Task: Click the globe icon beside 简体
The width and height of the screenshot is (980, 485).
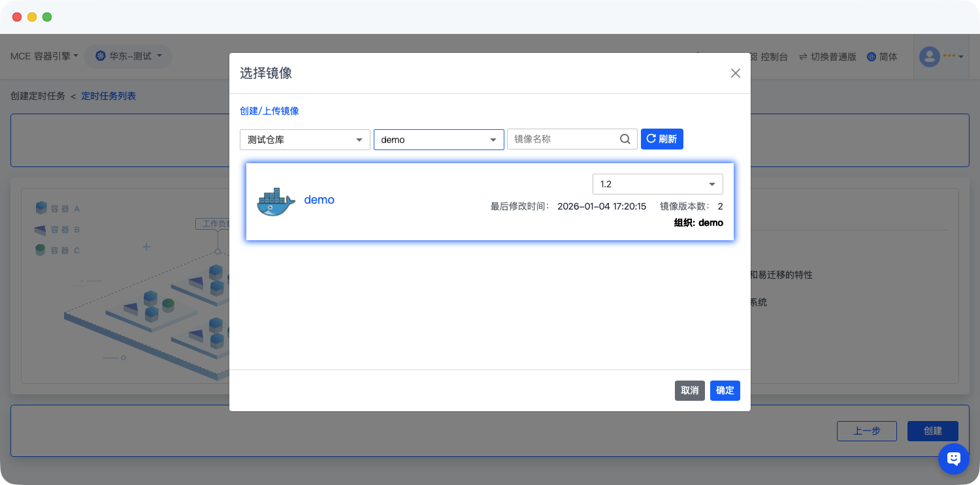Action: 871,57
